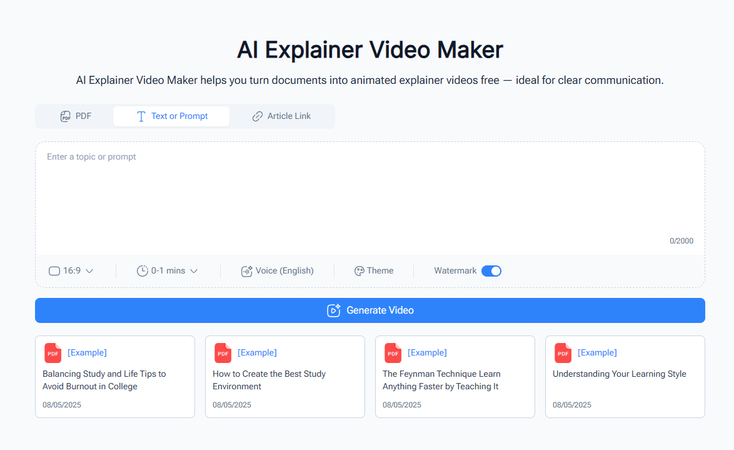Click [Example] label on Feynman Technique card

coord(427,353)
